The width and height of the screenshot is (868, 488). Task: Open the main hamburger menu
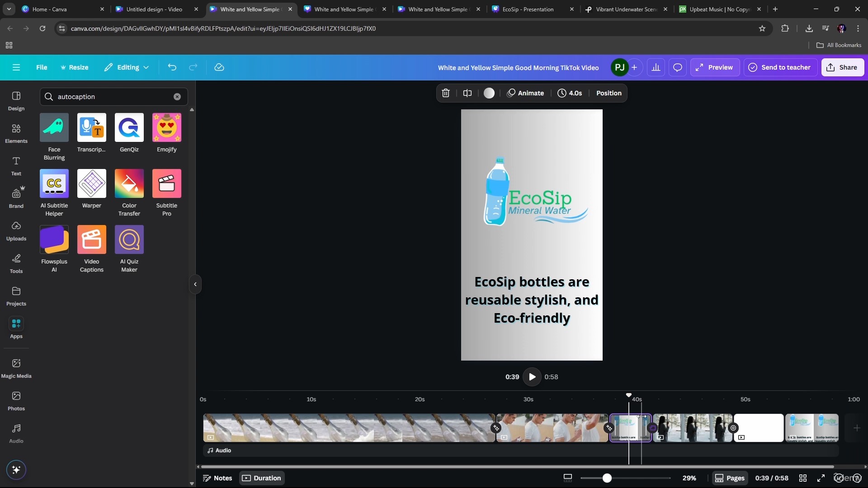[x=16, y=67]
